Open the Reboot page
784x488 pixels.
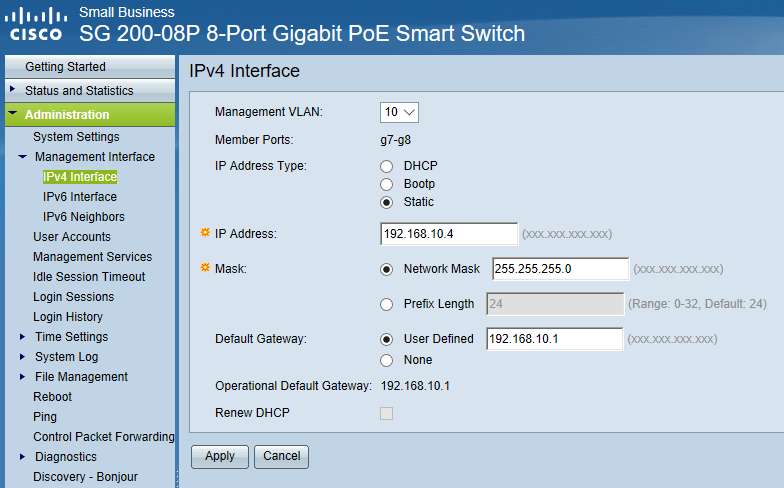tap(52, 396)
